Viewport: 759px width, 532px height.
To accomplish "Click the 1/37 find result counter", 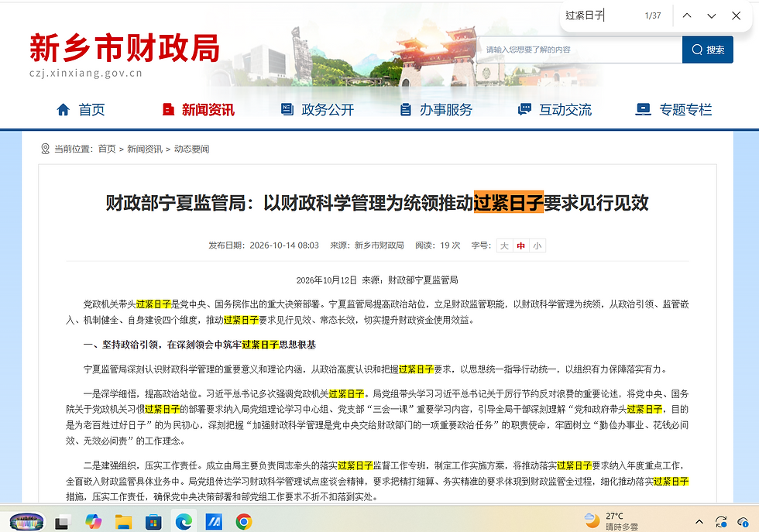I will [x=652, y=15].
